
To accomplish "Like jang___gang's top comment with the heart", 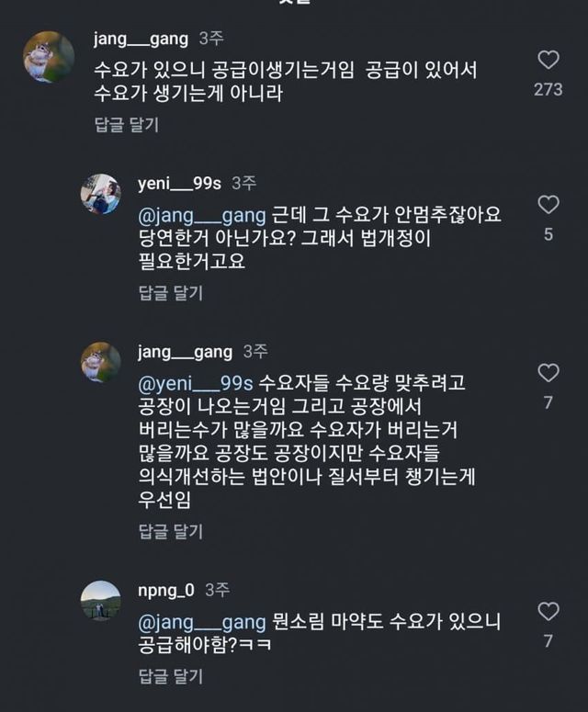I will (548, 61).
